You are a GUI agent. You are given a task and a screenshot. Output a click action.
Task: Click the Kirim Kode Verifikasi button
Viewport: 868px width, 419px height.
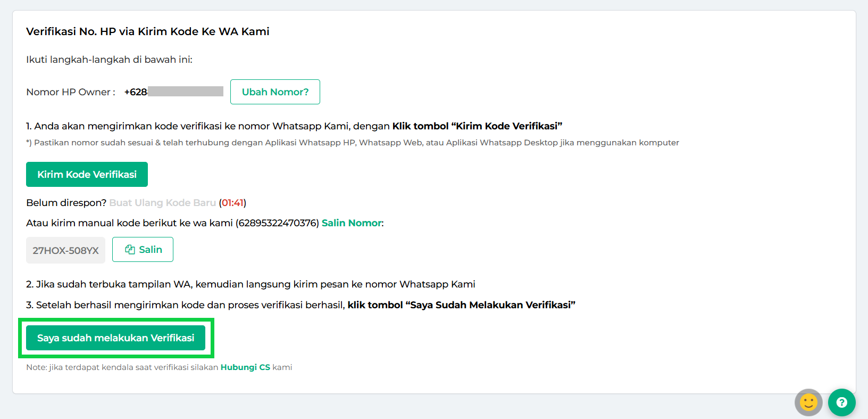[87, 175]
